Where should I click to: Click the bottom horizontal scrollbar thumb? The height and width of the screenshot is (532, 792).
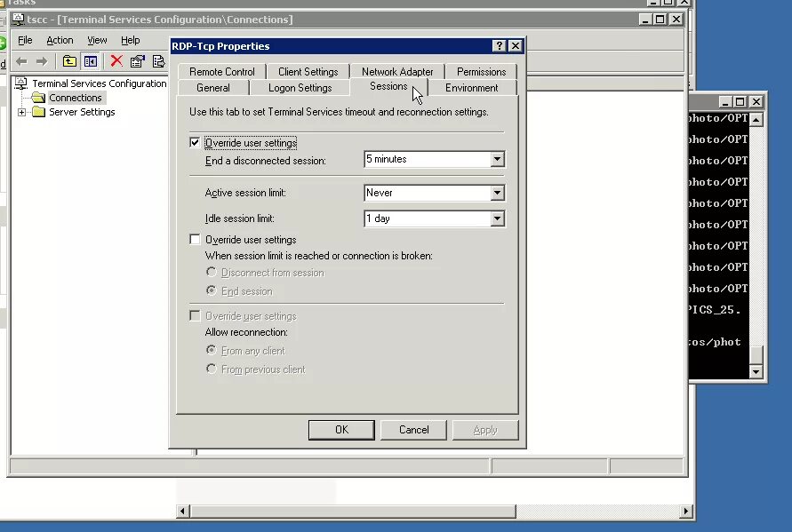[353, 511]
